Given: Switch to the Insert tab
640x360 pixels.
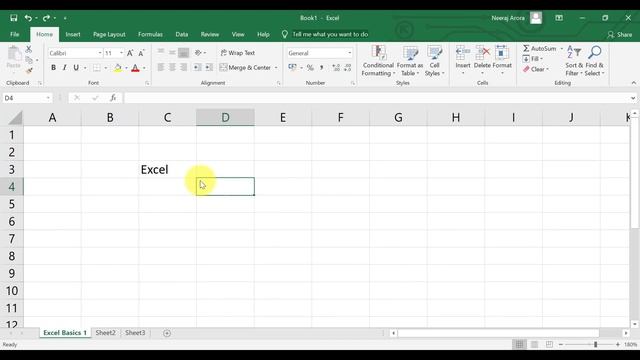Looking at the screenshot, I should pos(73,34).
